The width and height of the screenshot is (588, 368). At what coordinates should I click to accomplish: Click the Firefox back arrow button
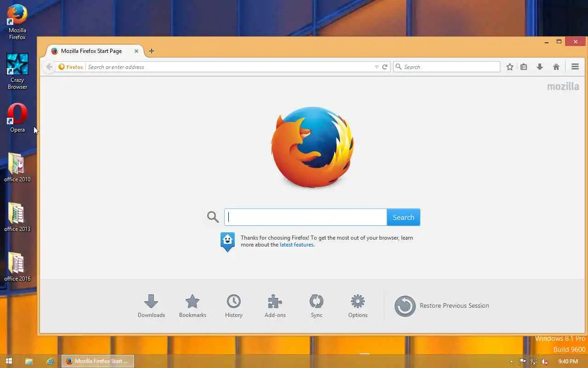click(49, 67)
